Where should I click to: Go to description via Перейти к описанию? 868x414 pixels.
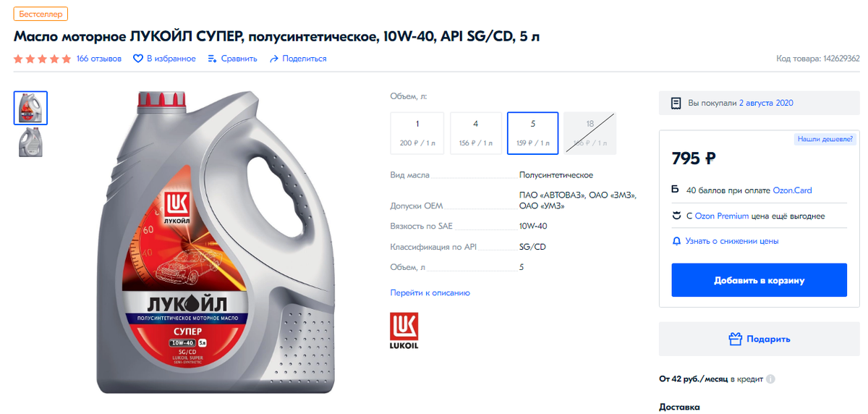(430, 293)
